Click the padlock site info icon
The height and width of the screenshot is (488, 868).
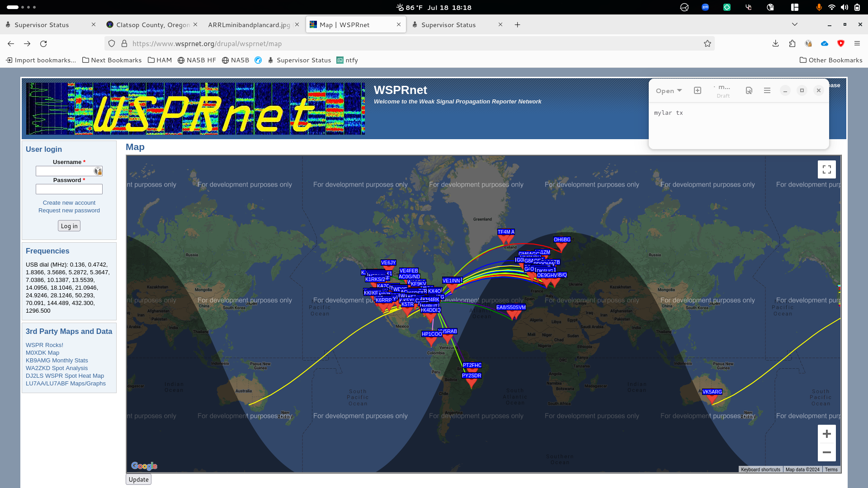(x=124, y=43)
